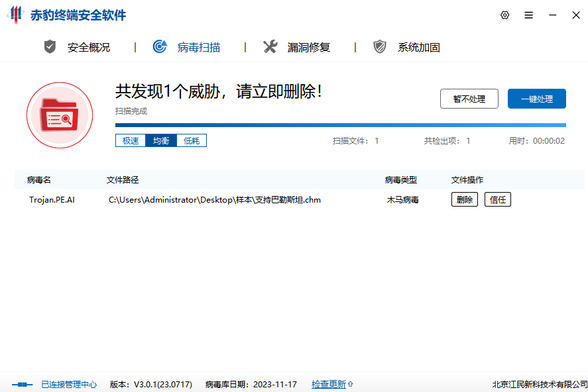This screenshot has height=392, width=588.
Task: Click the 系统加固 shield icon
Action: coord(380,46)
